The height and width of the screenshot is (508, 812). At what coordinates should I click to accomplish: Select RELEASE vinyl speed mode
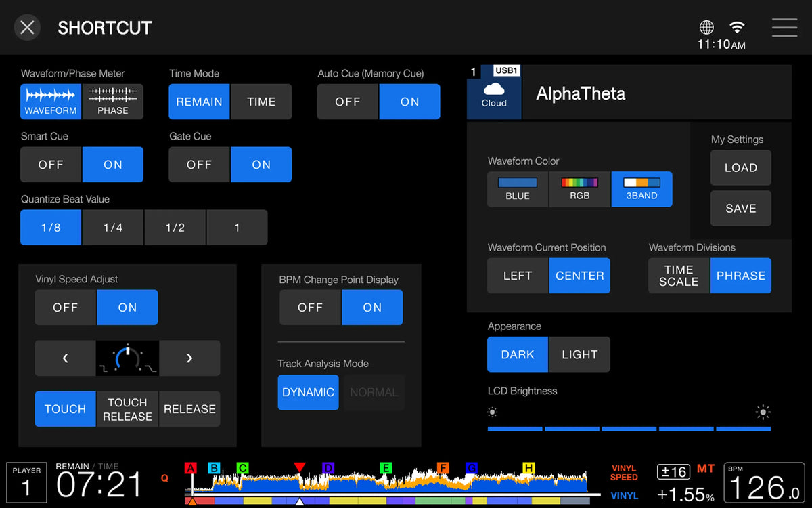tap(189, 409)
